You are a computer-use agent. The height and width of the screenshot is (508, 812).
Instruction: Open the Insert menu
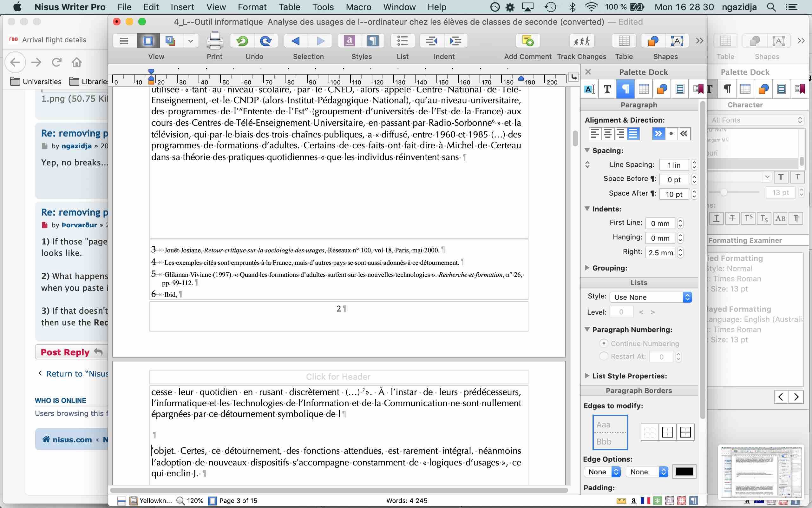pos(182,7)
